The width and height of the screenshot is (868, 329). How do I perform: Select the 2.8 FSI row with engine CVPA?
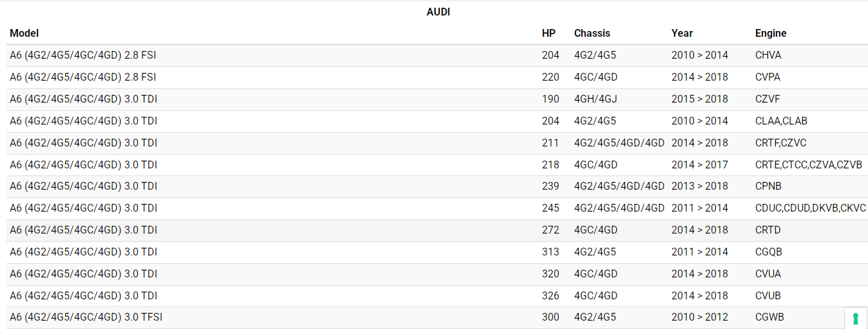(83, 77)
